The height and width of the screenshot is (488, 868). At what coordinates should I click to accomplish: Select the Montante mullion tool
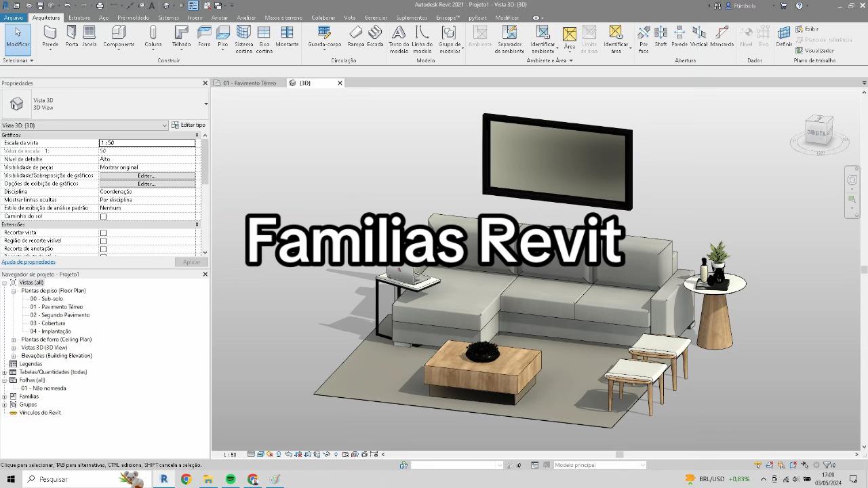click(x=287, y=37)
